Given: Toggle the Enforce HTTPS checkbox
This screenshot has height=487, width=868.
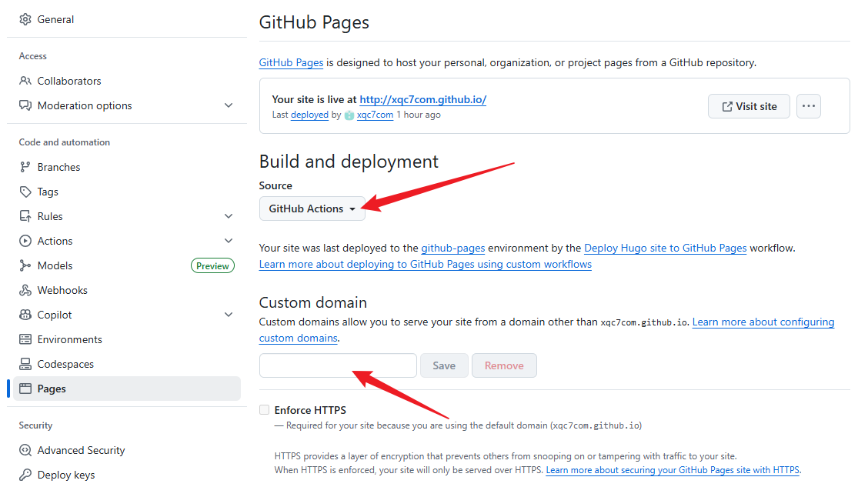Looking at the screenshot, I should coord(265,410).
